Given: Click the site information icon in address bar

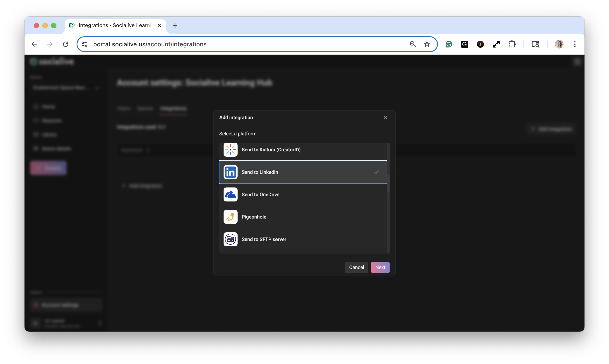Looking at the screenshot, I should click(84, 44).
